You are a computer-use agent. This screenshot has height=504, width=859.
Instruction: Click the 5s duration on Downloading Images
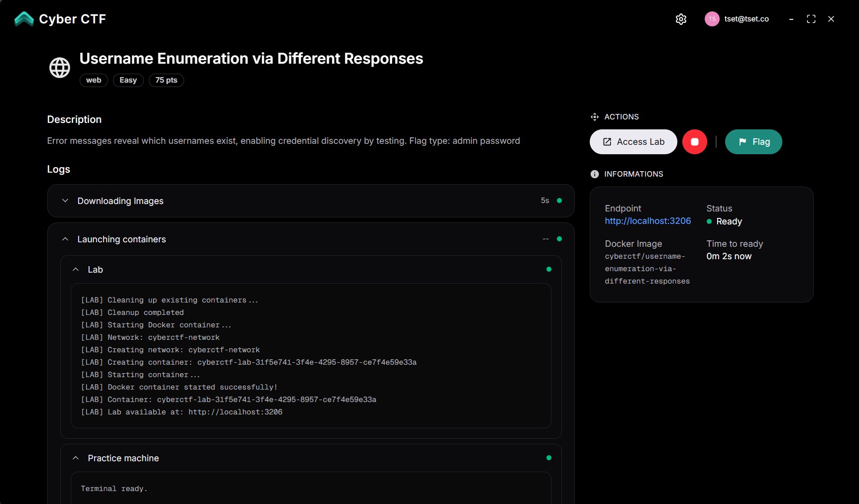(x=545, y=201)
